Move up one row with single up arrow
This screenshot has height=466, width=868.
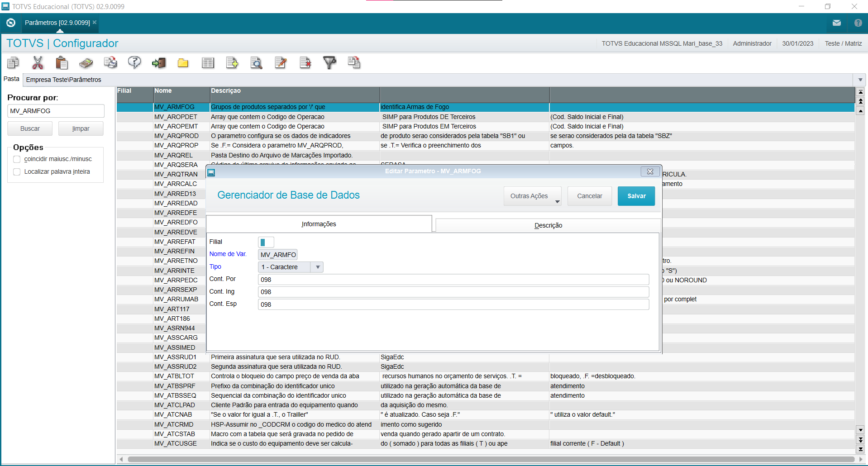[861, 110]
